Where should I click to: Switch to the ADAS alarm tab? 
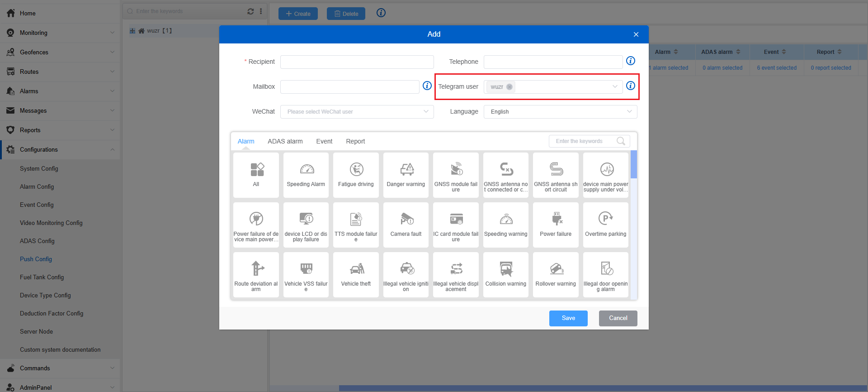click(285, 141)
